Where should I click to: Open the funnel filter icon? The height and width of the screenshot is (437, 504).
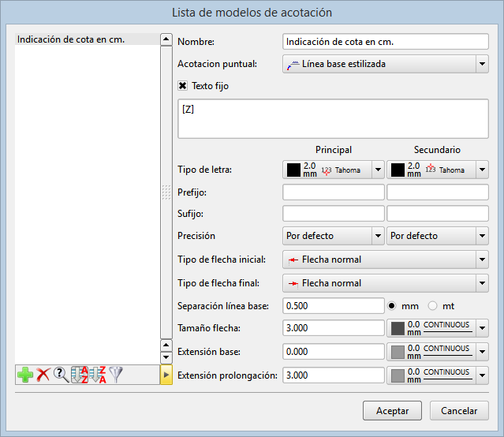(x=116, y=375)
